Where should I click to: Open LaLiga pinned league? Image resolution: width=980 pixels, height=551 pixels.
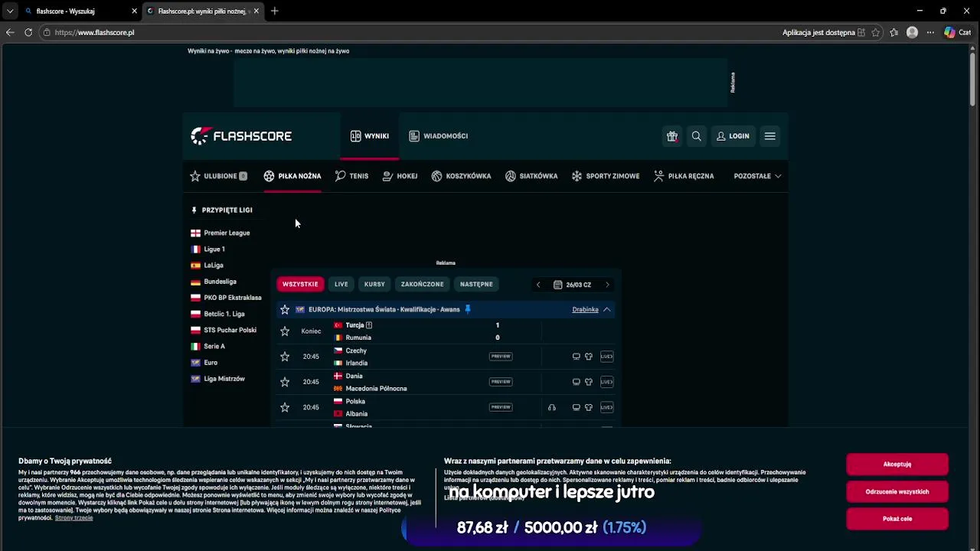tap(207, 266)
